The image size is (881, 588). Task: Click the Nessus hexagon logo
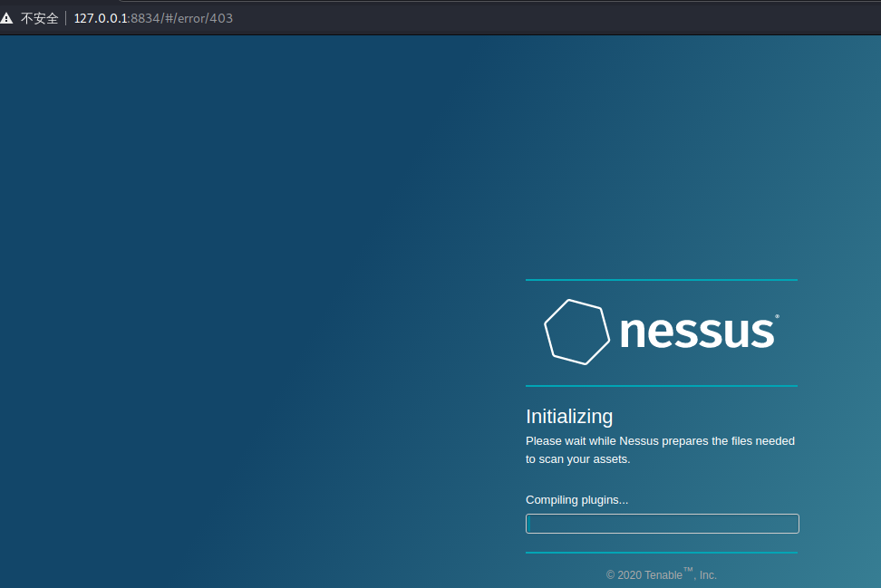click(577, 332)
